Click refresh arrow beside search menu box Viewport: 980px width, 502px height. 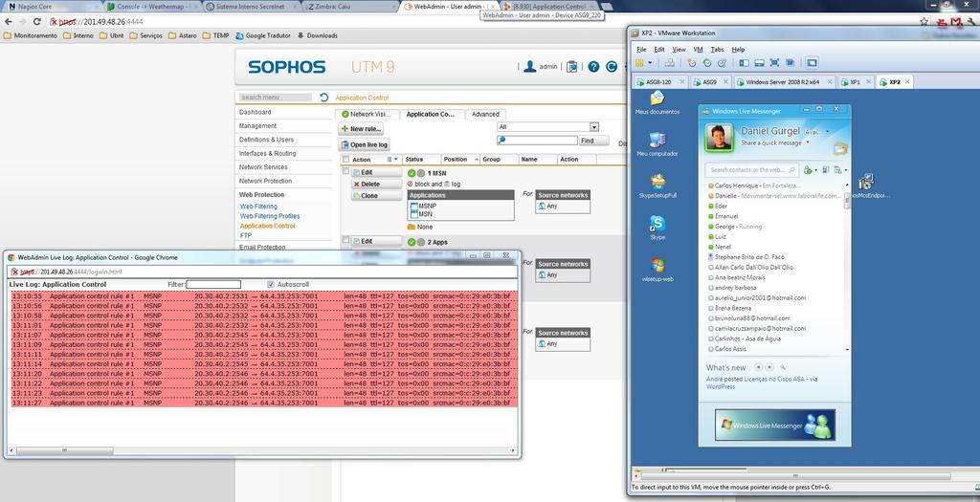[x=323, y=98]
